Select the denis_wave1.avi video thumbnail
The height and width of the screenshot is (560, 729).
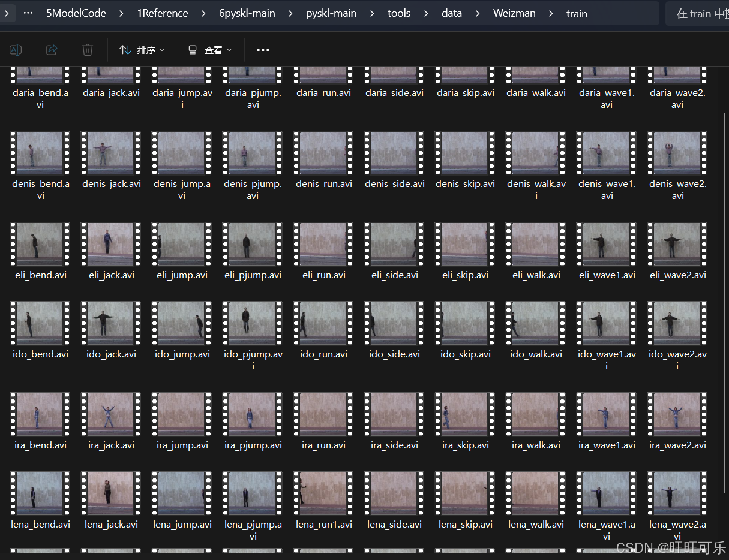(607, 153)
